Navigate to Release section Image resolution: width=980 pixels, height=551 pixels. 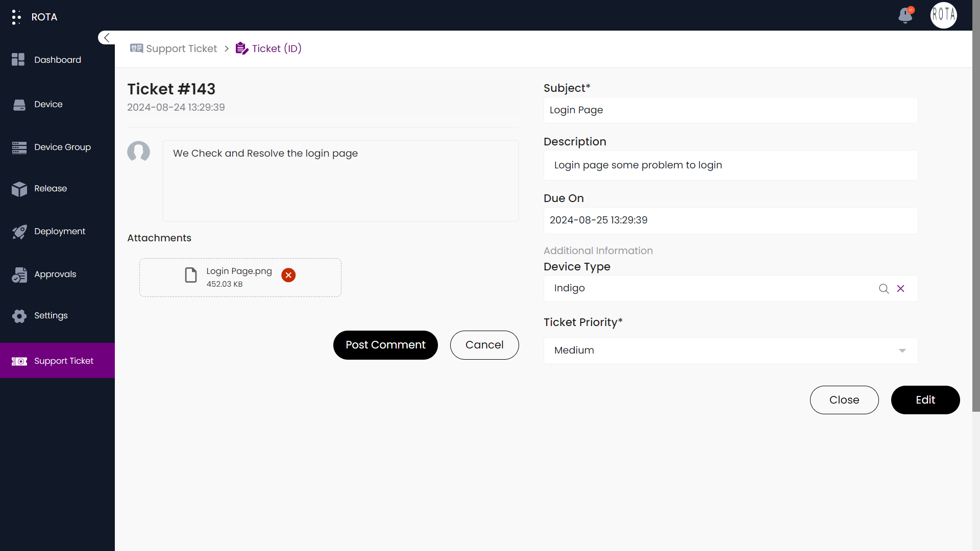click(x=51, y=188)
